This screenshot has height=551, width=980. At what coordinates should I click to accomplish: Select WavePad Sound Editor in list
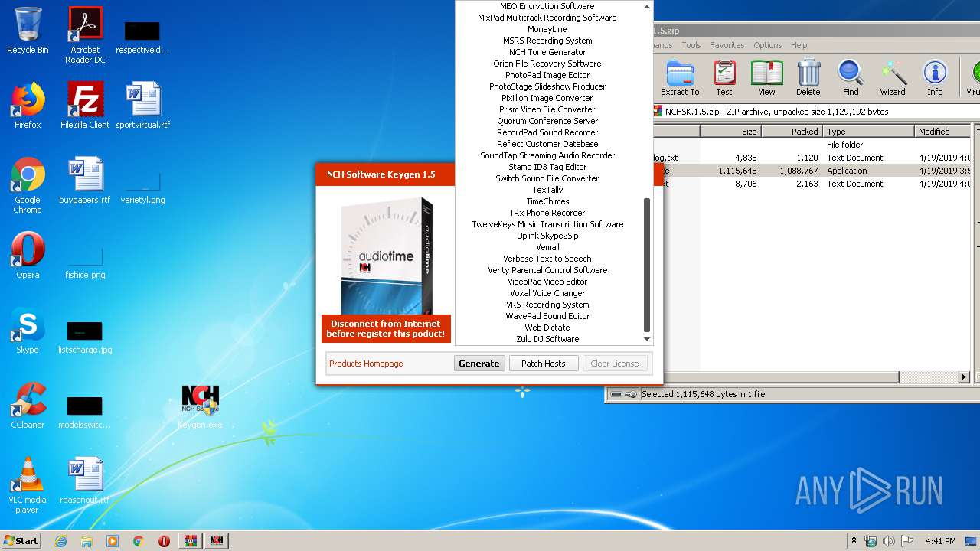tap(547, 316)
